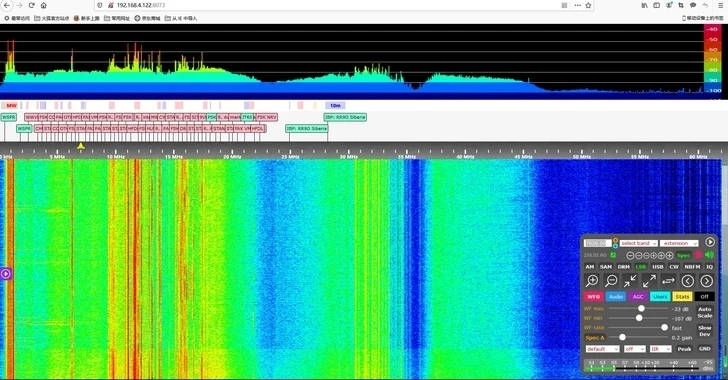This screenshot has height=380, width=728.
Task: Click the max zoom in arrows icon
Action: tap(630, 281)
